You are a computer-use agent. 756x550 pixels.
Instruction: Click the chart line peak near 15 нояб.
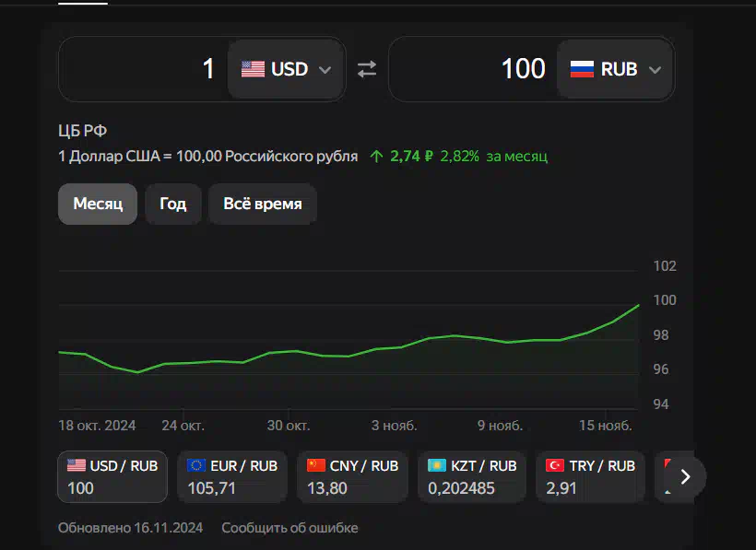(638, 305)
